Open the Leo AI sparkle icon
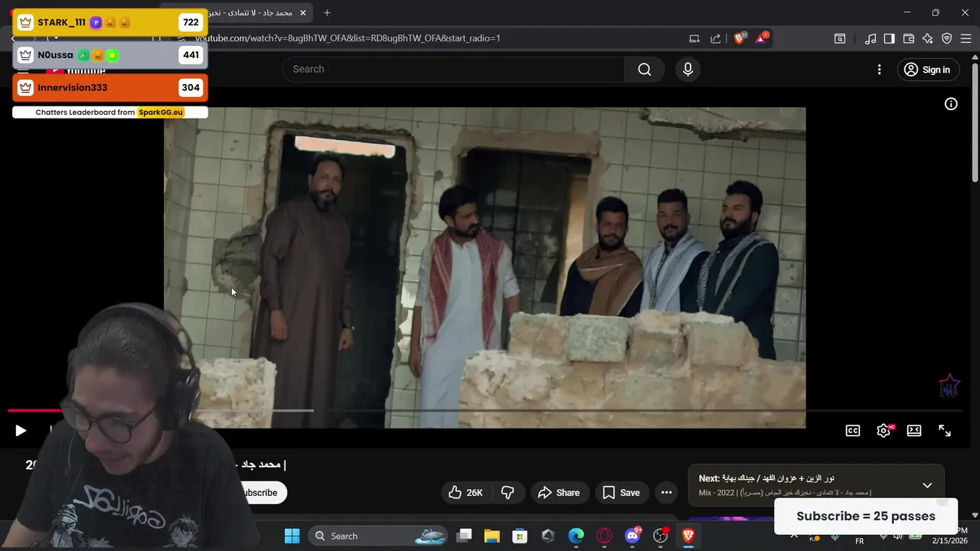The image size is (980, 551). 928,38
